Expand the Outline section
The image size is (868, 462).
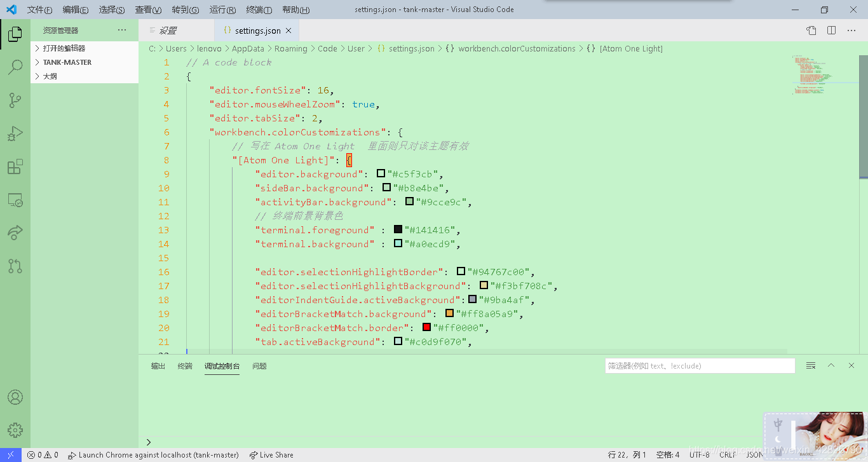click(x=85, y=76)
